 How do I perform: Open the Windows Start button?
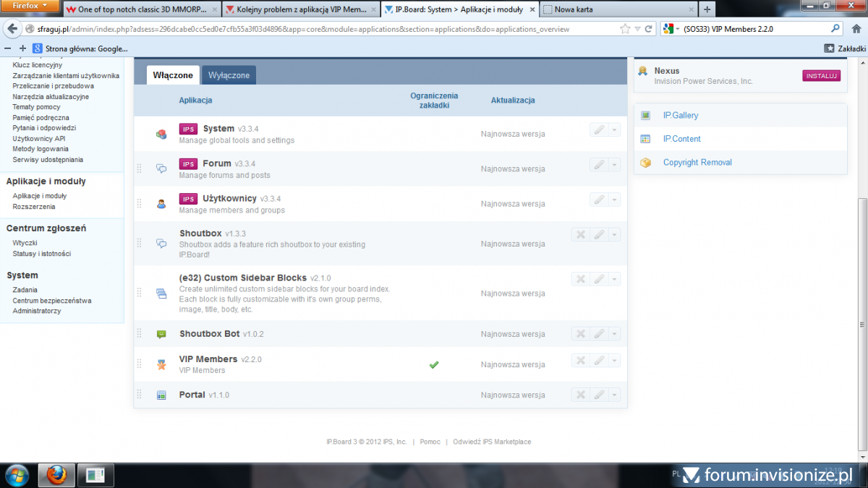click(x=16, y=475)
